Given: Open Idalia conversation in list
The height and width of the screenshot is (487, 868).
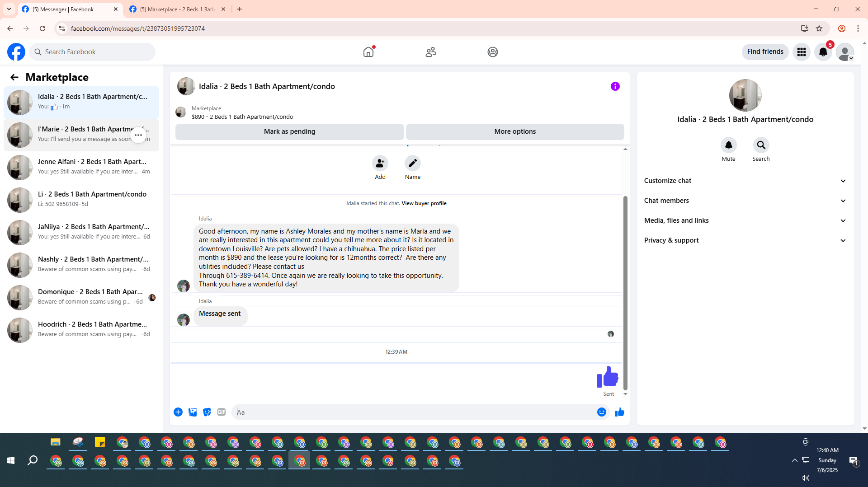Looking at the screenshot, I should (81, 102).
